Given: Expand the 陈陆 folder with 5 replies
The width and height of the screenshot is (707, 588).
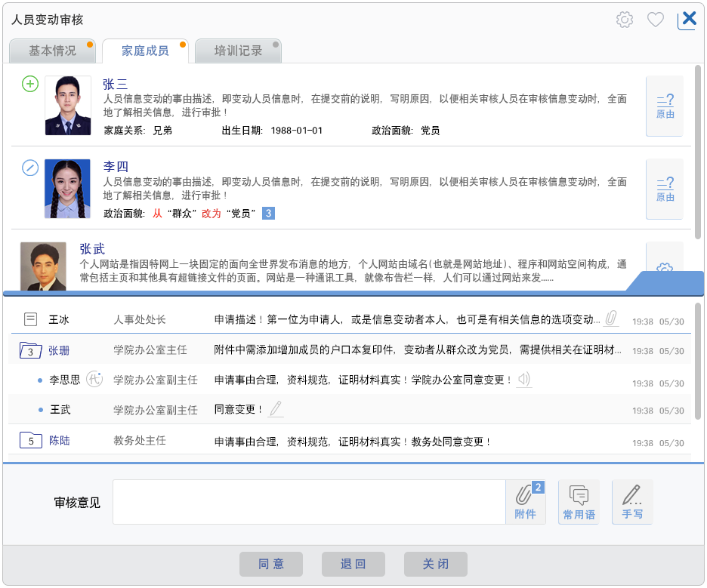Looking at the screenshot, I should pos(30,440).
